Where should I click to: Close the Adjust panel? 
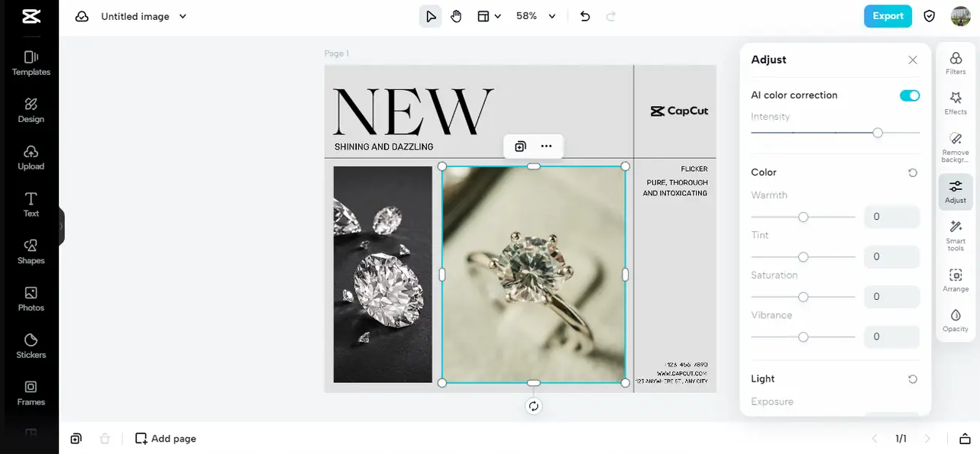click(913, 60)
